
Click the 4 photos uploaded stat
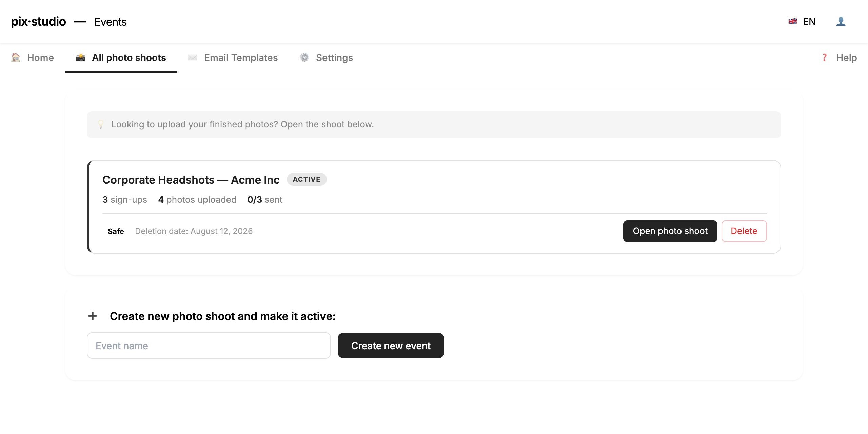tap(197, 200)
